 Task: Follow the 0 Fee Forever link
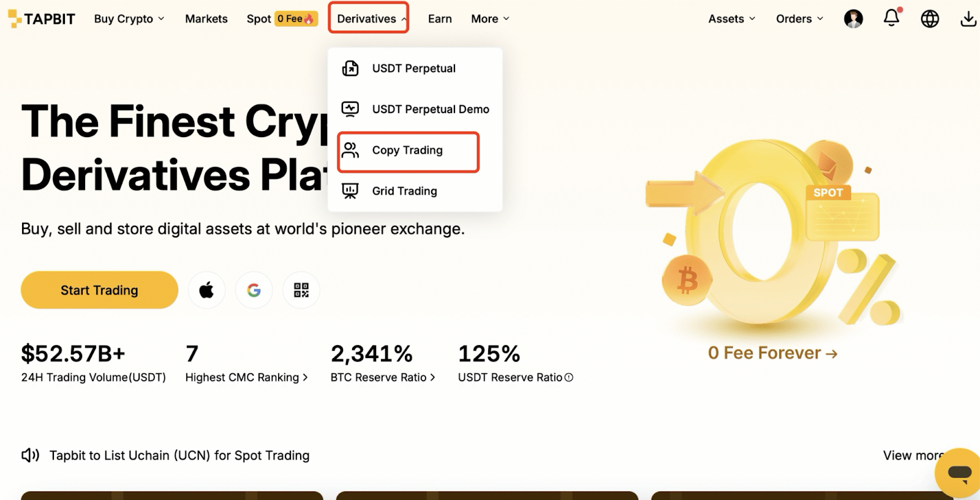point(772,353)
